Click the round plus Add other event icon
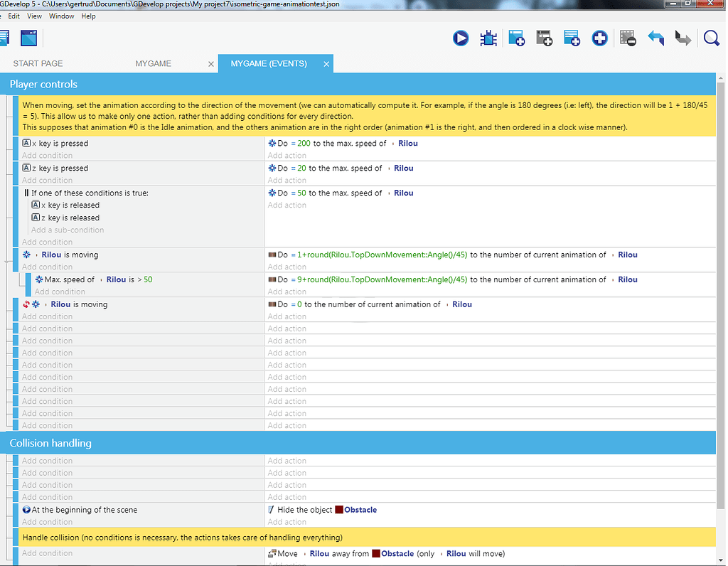 [x=599, y=38]
